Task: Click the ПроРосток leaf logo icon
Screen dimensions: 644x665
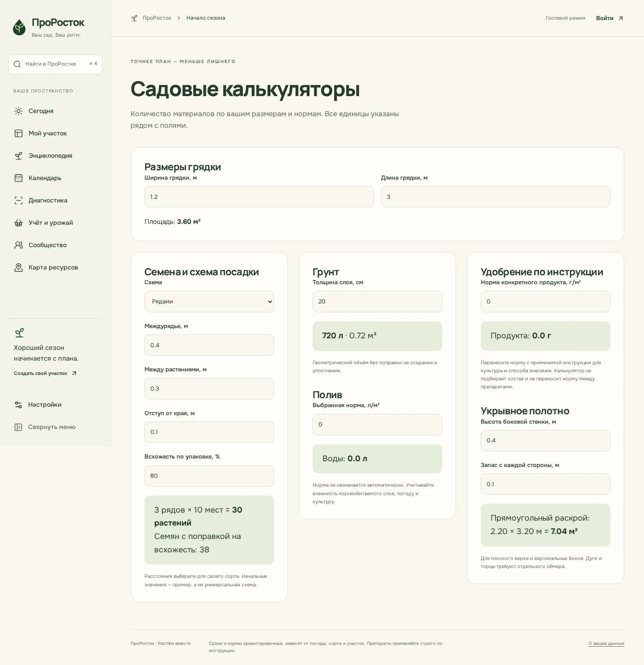Action: (19, 27)
